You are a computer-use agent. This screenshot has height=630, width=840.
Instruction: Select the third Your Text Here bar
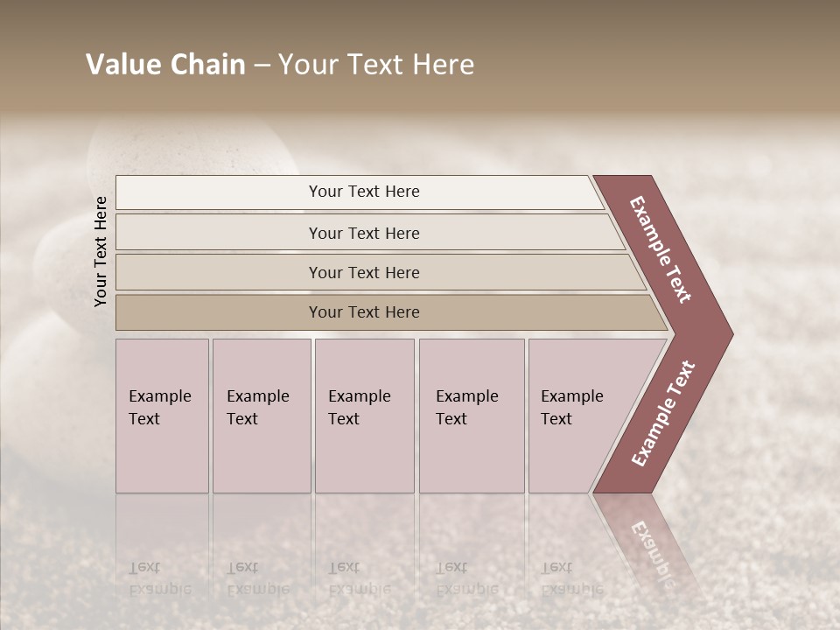381,272
